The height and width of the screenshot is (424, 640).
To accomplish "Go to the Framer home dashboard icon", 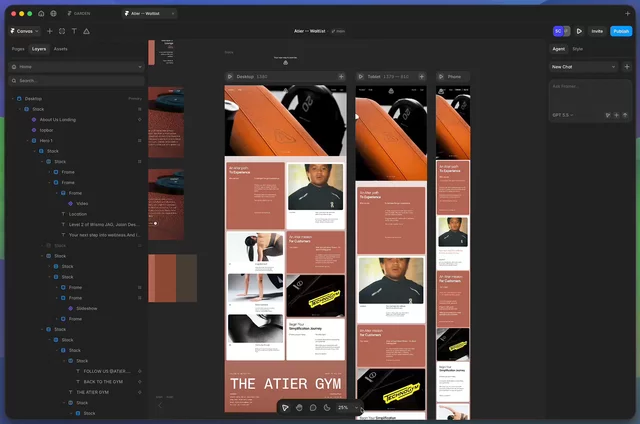I will coord(41,13).
